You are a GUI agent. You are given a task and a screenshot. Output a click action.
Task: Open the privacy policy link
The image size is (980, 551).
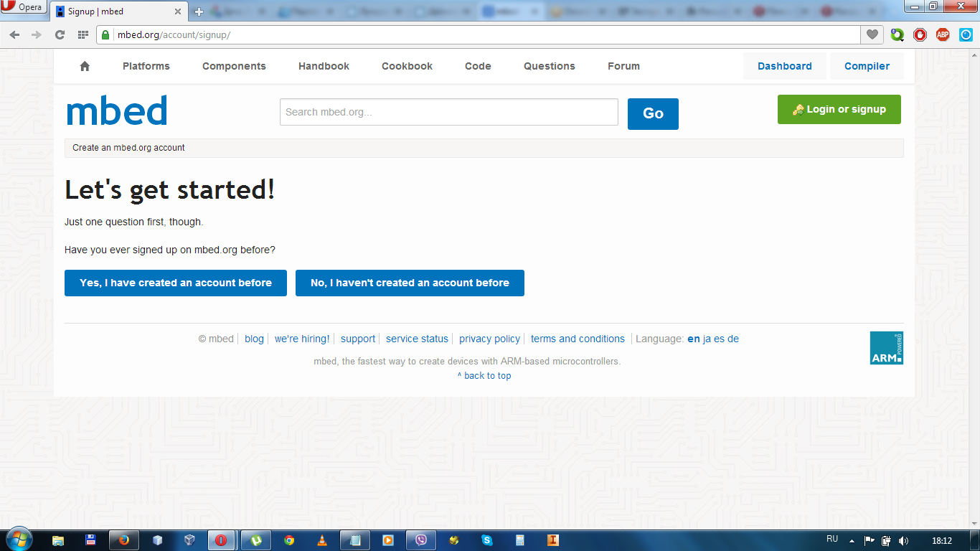point(489,339)
